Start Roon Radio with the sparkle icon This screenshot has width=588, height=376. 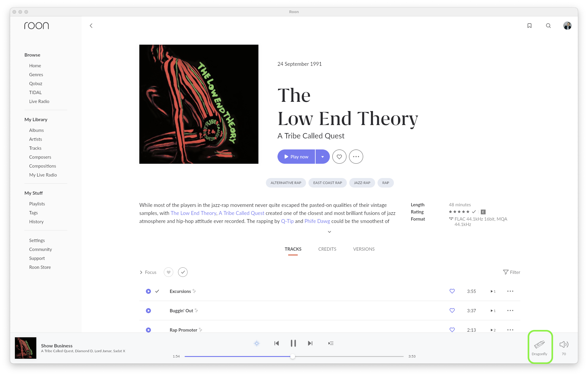tap(257, 343)
